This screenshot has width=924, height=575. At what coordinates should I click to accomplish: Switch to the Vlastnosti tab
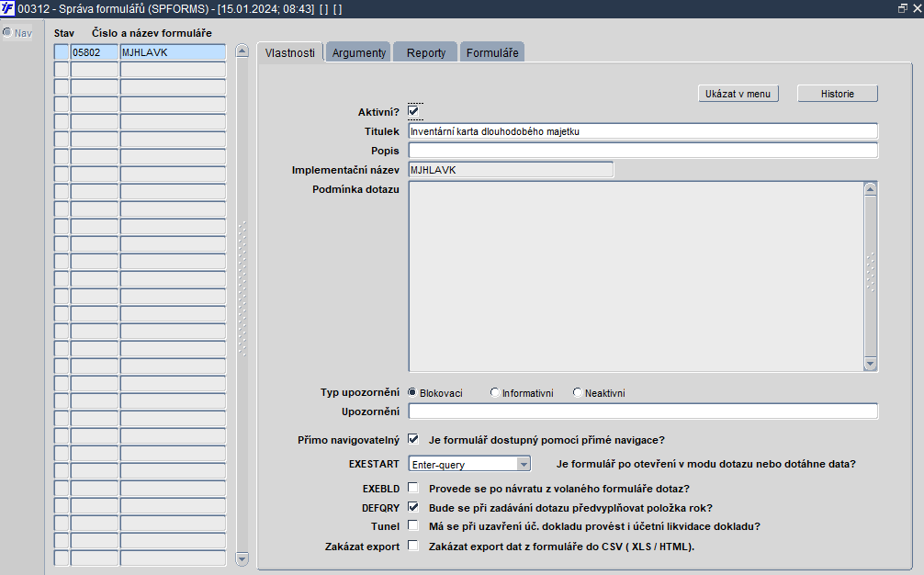click(x=290, y=52)
